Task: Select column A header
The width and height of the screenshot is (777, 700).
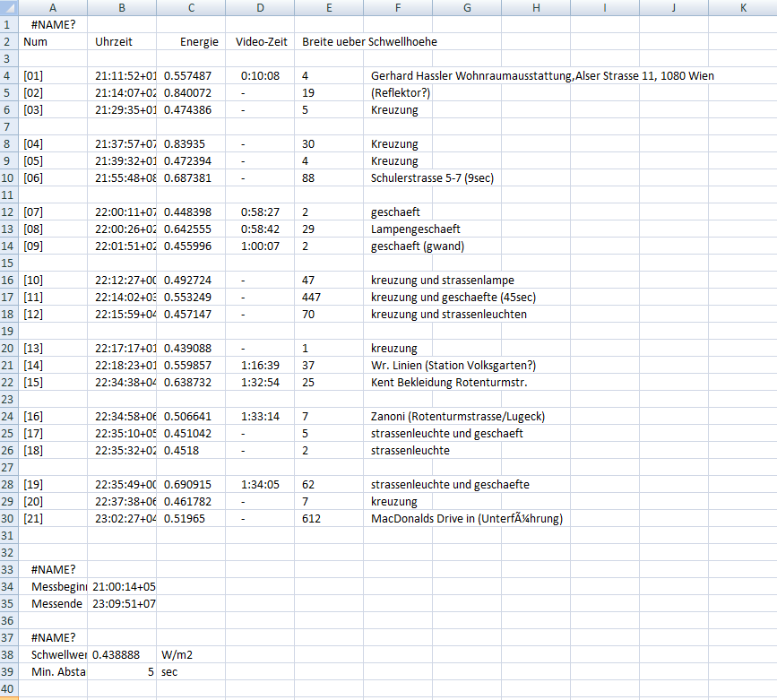Action: click(x=53, y=7)
